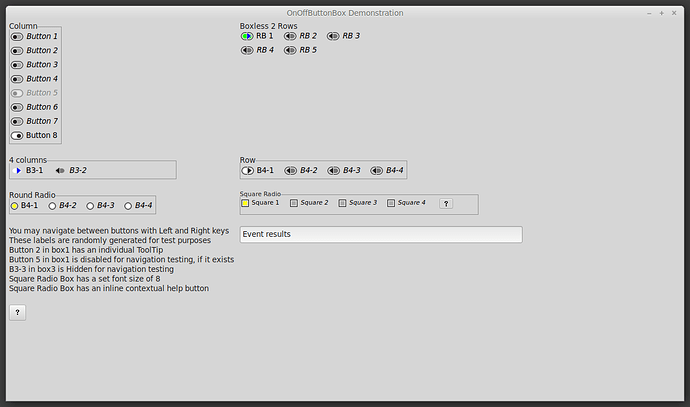Pick B4-4 in the Row box
The width and height of the screenshot is (690, 407).
(x=387, y=170)
